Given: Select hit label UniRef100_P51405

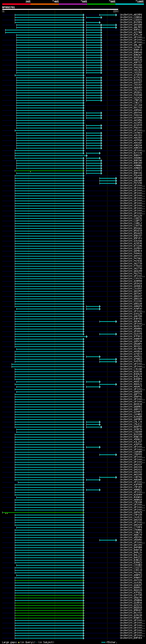Looking at the screenshot, I should (x=131, y=175).
